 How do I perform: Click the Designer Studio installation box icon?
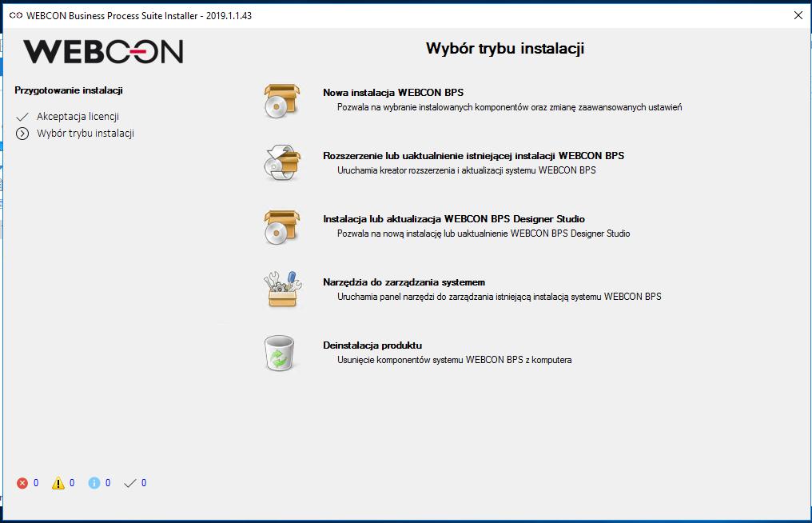tap(281, 227)
